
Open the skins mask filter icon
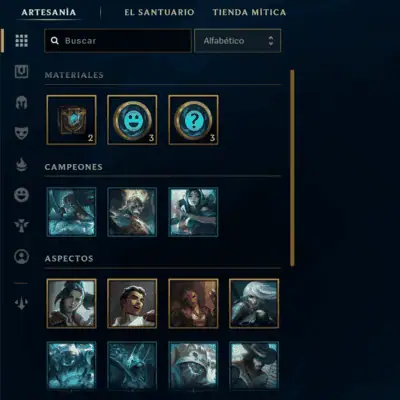click(x=22, y=133)
